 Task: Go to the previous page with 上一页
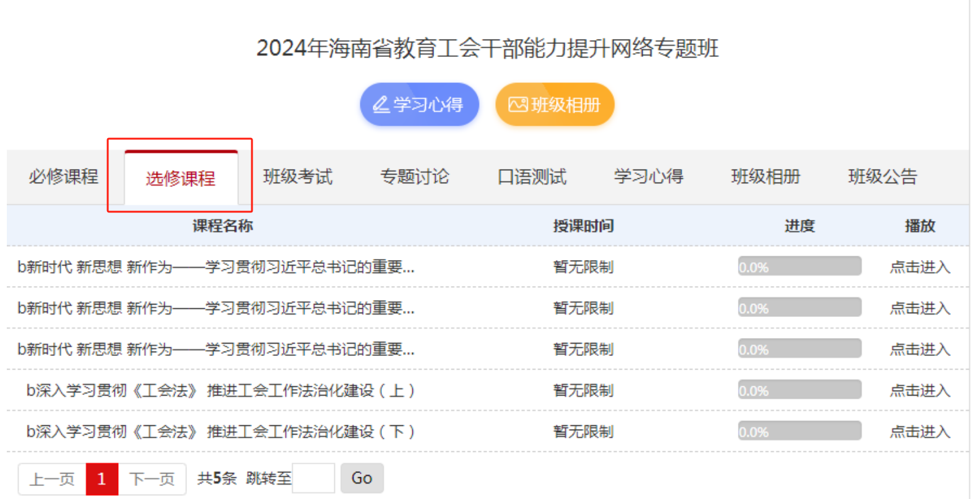click(x=52, y=479)
